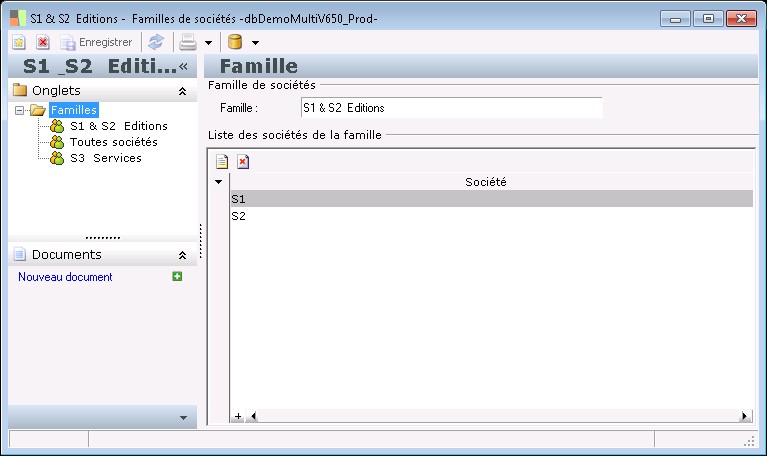The image size is (767, 456).
Task: Click the Nouveau document link
Action: click(x=65, y=277)
